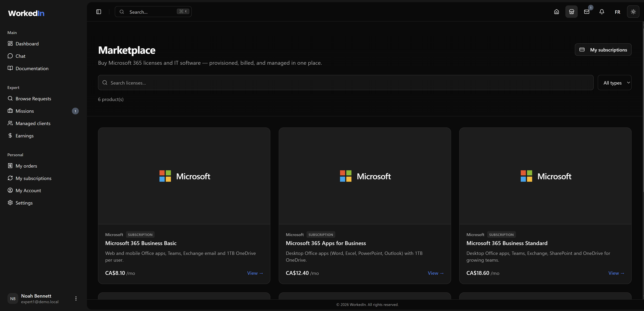This screenshot has width=644, height=311.
Task: Click the CA$12.40 price
Action: click(x=297, y=273)
